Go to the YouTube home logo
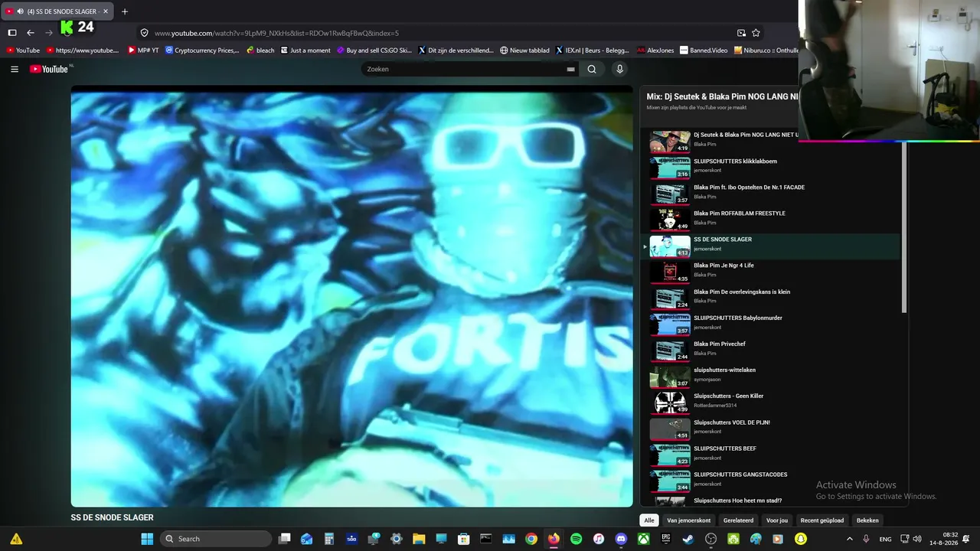 click(49, 69)
